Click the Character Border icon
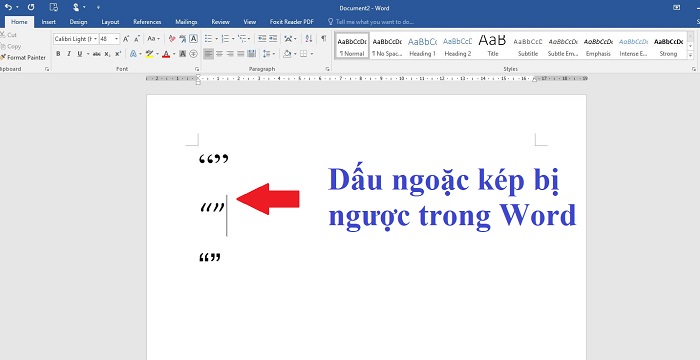This screenshot has height=360, width=700. coord(193,39)
